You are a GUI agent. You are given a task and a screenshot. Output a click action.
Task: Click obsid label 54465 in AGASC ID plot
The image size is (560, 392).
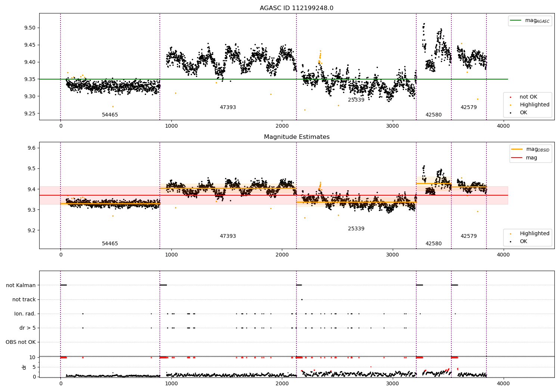pos(110,115)
